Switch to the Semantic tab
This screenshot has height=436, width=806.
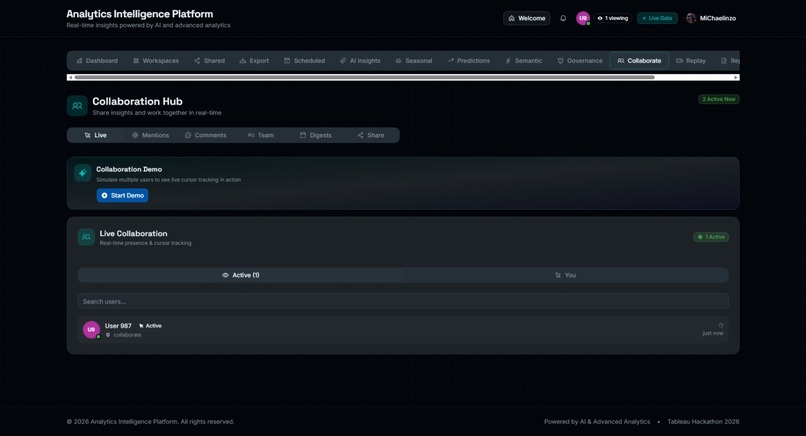[523, 61]
